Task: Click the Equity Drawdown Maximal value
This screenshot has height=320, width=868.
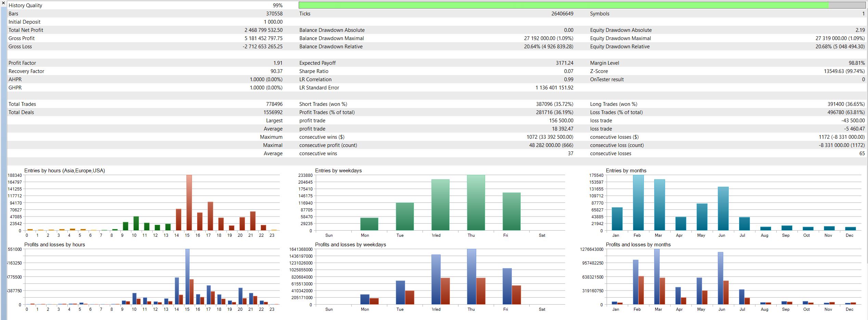Action: (840, 38)
